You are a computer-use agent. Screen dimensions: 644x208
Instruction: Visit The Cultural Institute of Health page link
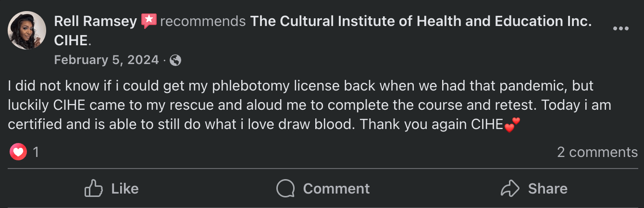coord(421,22)
